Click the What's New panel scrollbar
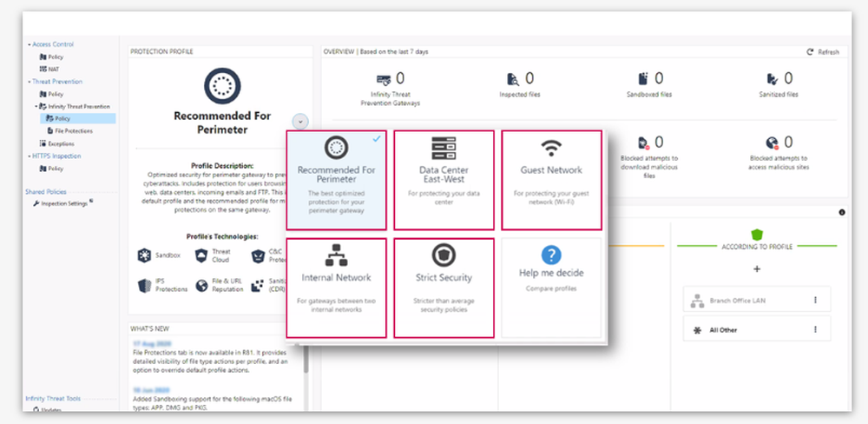Image resolution: width=868 pixels, height=424 pixels. 306,361
